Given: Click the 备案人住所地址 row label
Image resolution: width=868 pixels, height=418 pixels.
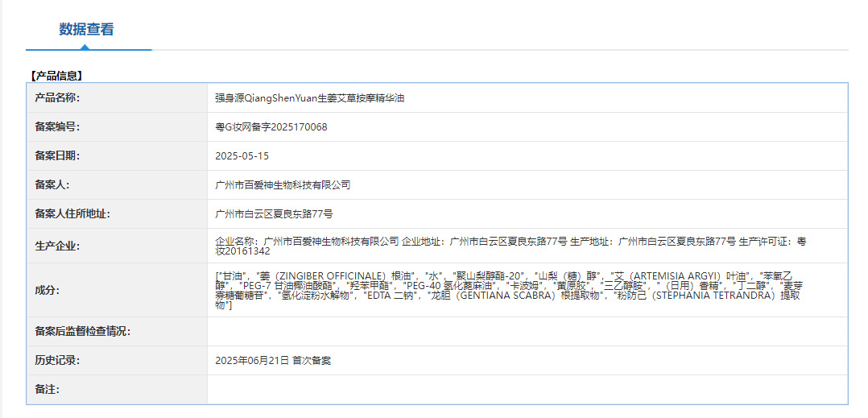Looking at the screenshot, I should (72, 213).
